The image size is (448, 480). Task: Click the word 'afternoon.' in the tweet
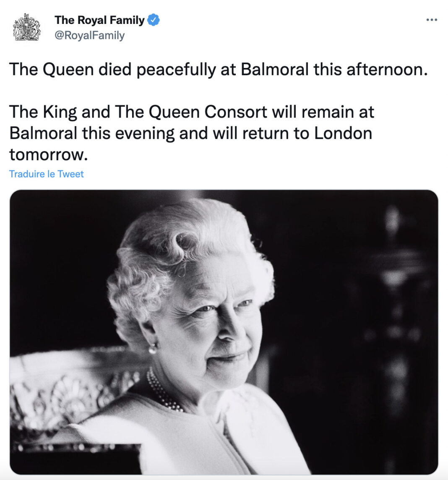coord(387,70)
